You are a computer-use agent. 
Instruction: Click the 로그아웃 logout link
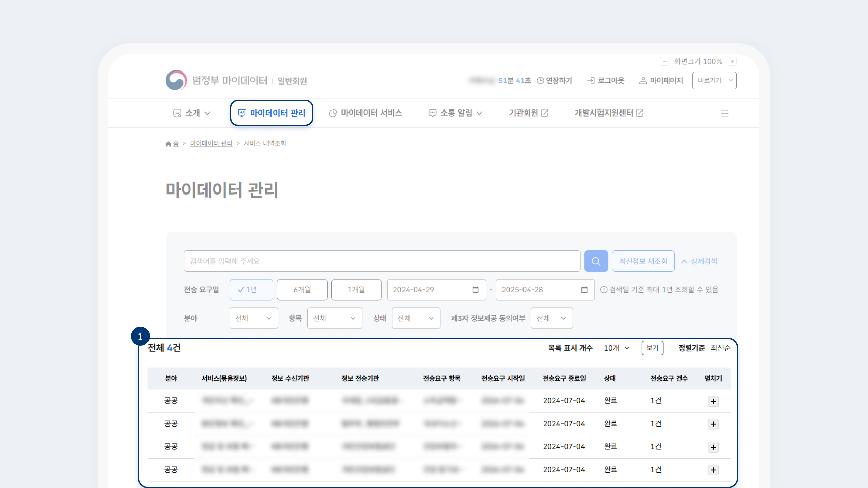tap(606, 81)
